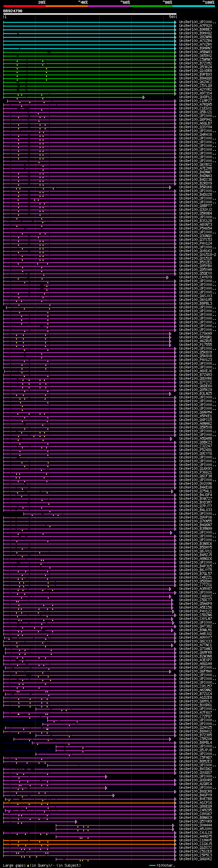
Task: Open the hit UniRef100_Q9ZWM6
Action: 196,37
